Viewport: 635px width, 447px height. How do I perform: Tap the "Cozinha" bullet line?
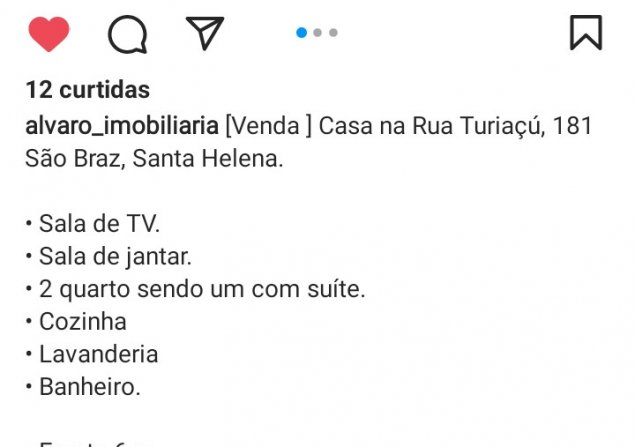pyautogui.click(x=82, y=321)
